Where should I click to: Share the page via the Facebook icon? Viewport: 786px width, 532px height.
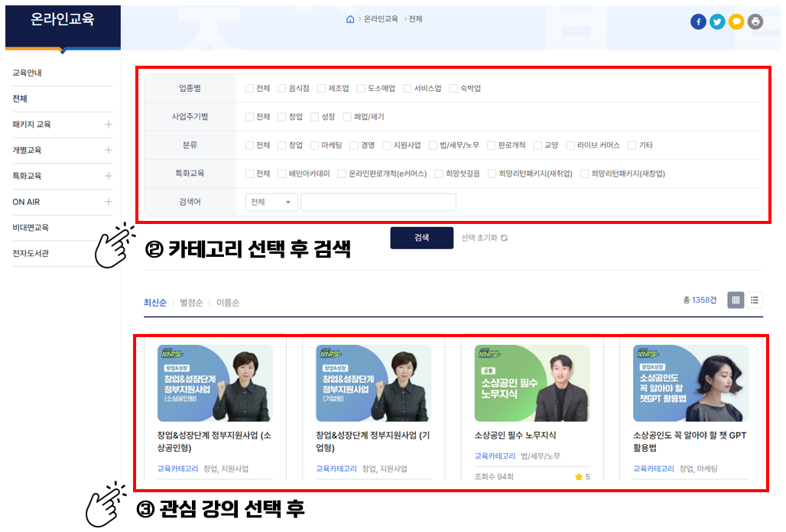click(x=698, y=21)
